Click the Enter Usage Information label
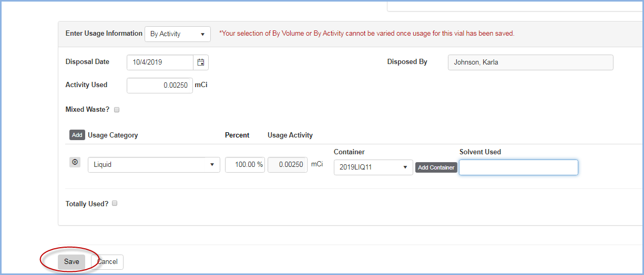Viewport: 644px width, 275px height. (104, 33)
